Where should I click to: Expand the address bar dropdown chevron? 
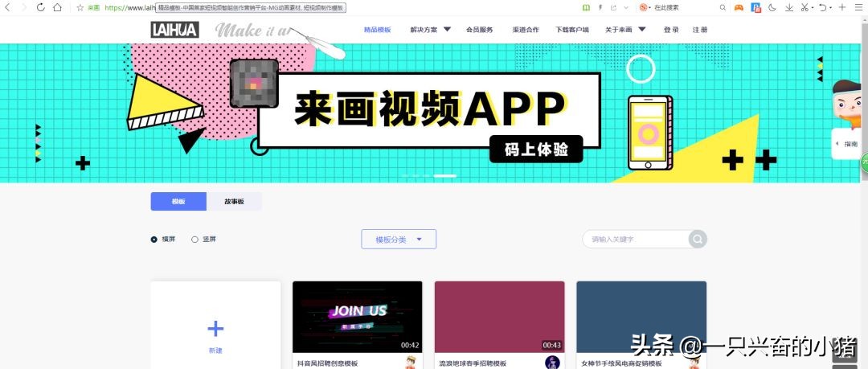coord(626,7)
